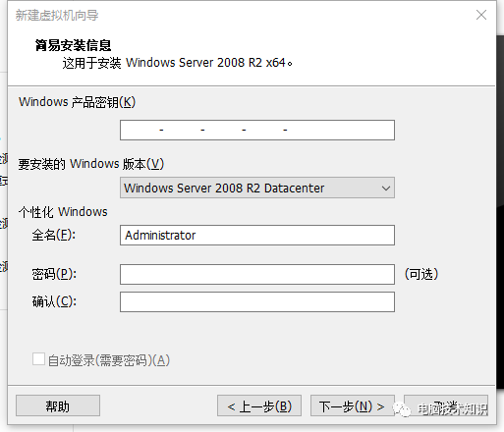This screenshot has height=432, width=504.
Task: Click the 密码(P) label text
Action: tap(54, 274)
